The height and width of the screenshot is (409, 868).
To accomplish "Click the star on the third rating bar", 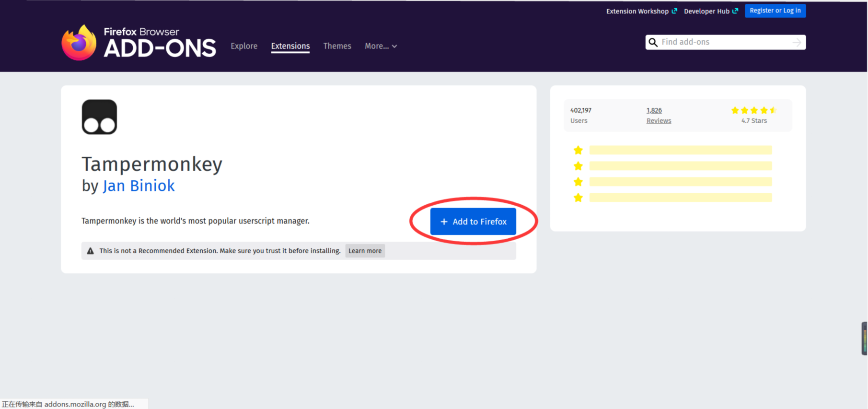I will point(578,182).
